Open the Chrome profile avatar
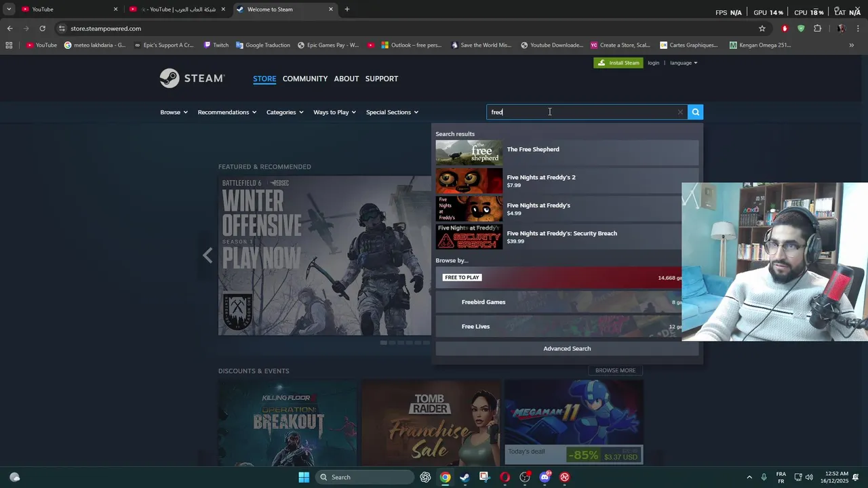 (842, 28)
